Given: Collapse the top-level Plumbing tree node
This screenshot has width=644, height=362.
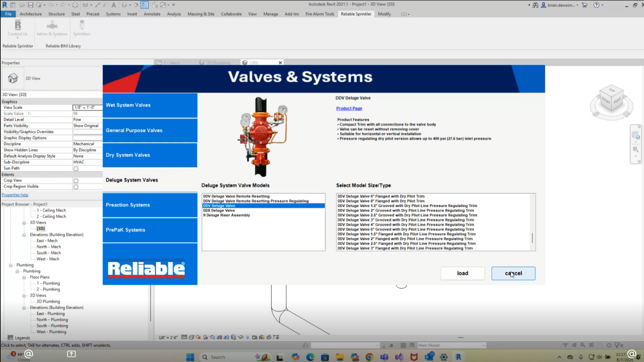Looking at the screenshot, I should point(10,265).
